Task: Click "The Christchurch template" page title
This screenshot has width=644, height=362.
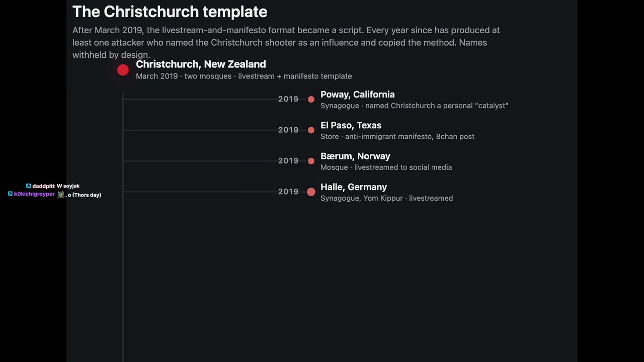Action: 170,12
